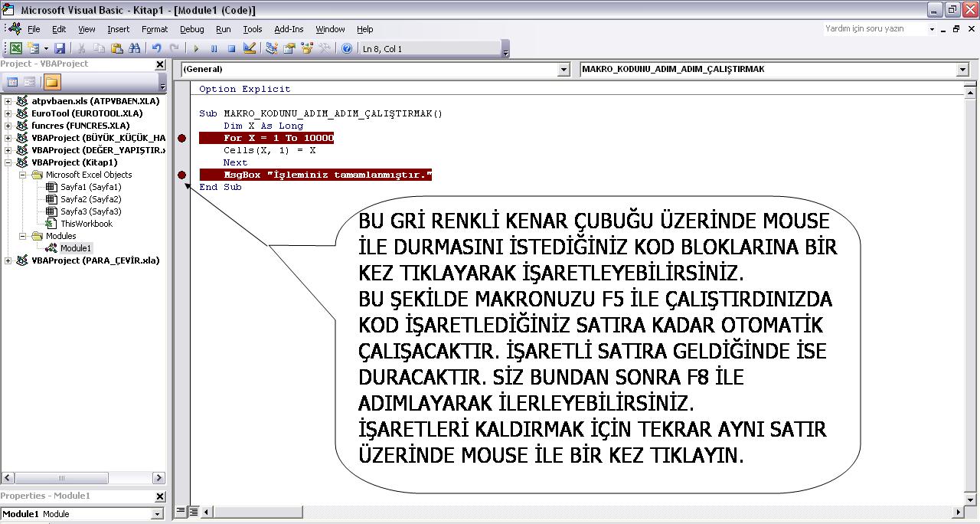Open the Project Explorer toolbar icon

(x=272, y=48)
